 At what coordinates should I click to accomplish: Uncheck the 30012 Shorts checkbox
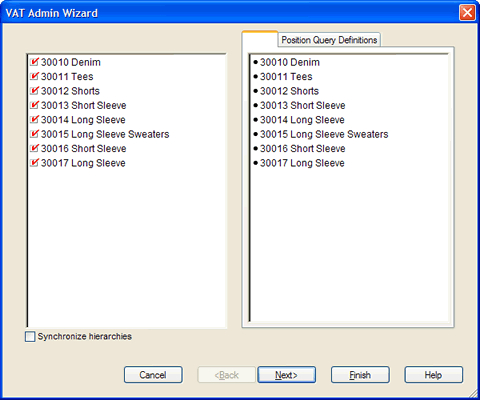34,91
